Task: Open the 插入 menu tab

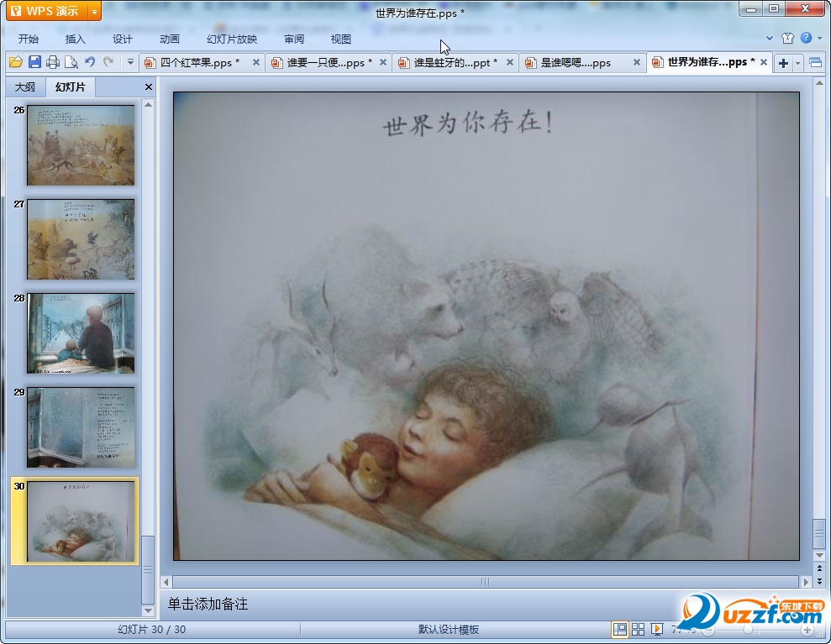Action: pyautogui.click(x=75, y=39)
